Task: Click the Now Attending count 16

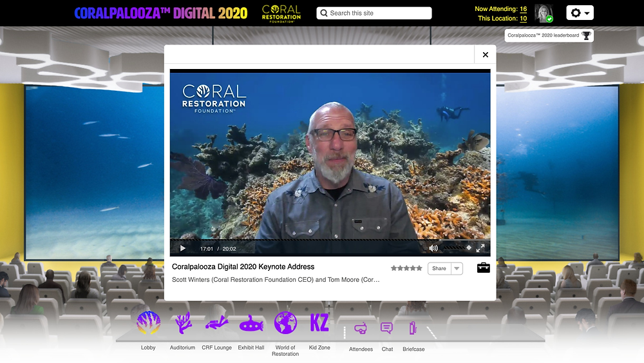Action: [x=523, y=8]
